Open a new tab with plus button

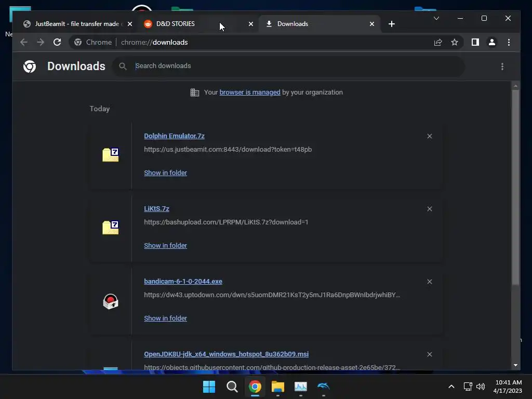pos(392,24)
